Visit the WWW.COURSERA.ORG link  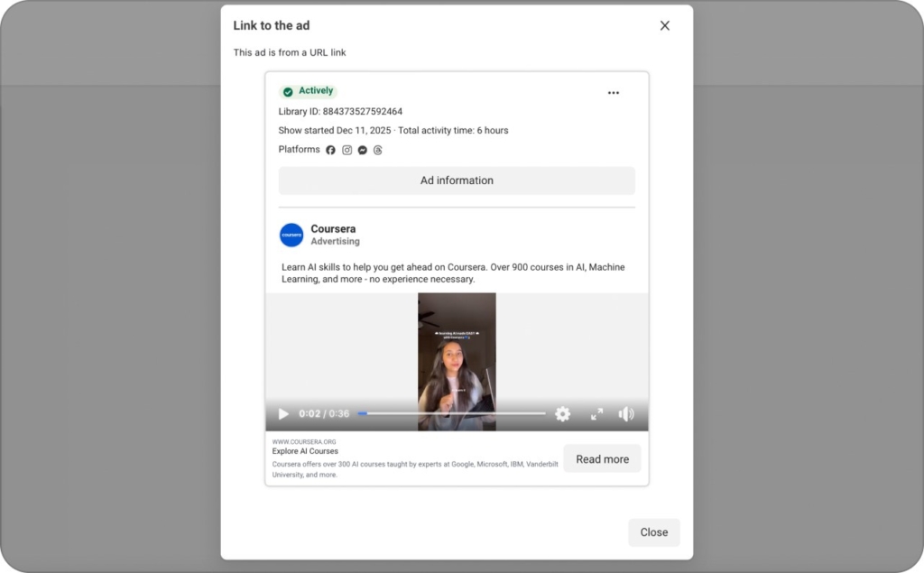point(305,441)
